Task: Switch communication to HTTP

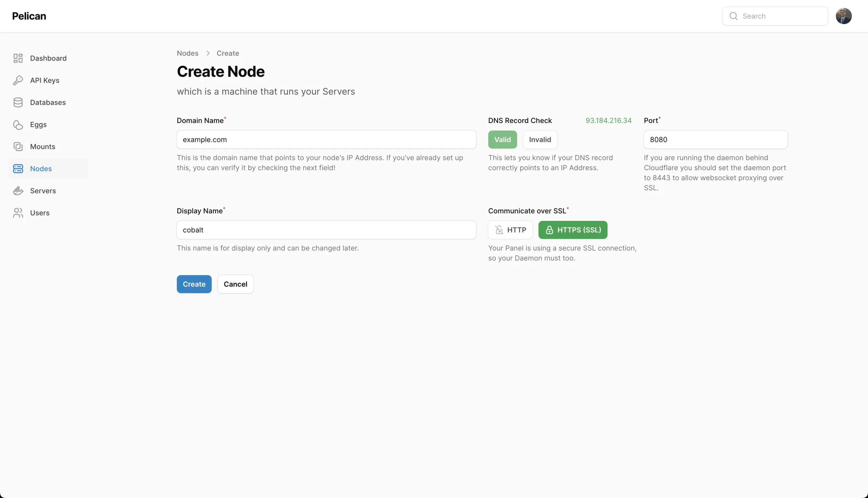Action: click(x=510, y=230)
